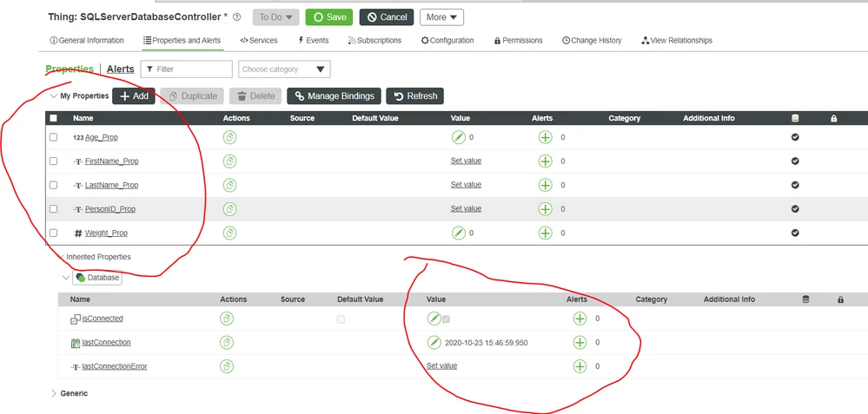Edit value pencil icon for isConnected

pos(434,319)
